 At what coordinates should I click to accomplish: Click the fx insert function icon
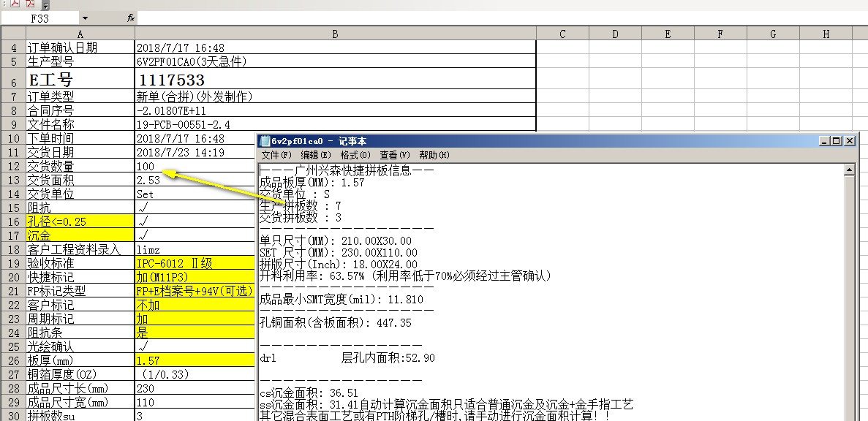pos(131,18)
